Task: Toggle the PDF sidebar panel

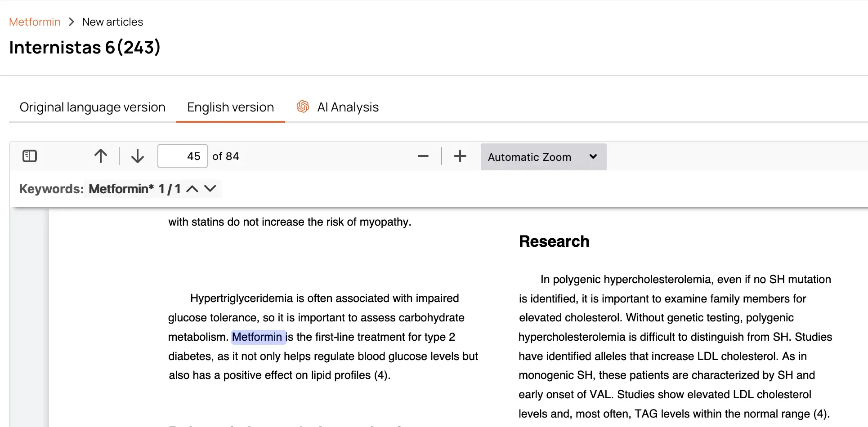Action: tap(30, 156)
